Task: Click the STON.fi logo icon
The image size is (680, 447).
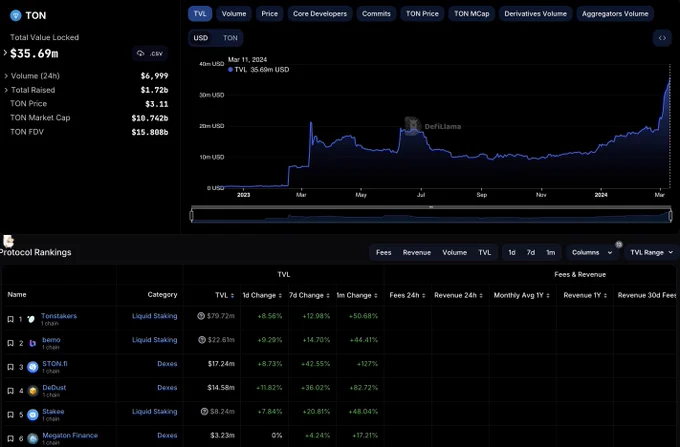Action: [33, 367]
